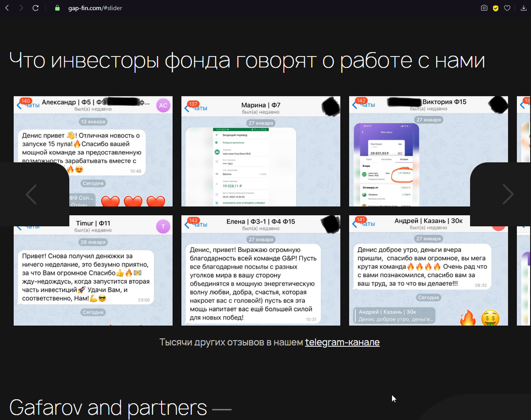Open Елена | Ф3-1 review screenshot
This screenshot has height=420, width=531.
tap(261, 270)
